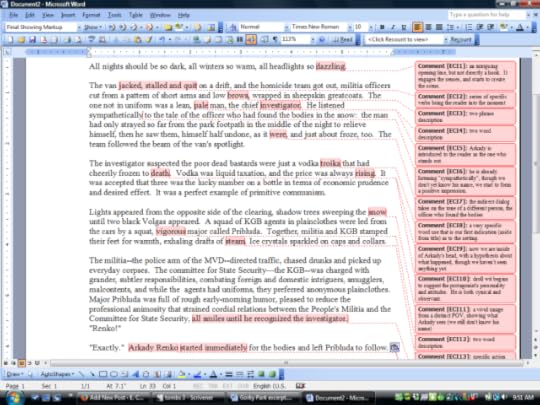Screen dimensions: 540x405
Task: Toggle Underline formatting
Action: (404, 27)
